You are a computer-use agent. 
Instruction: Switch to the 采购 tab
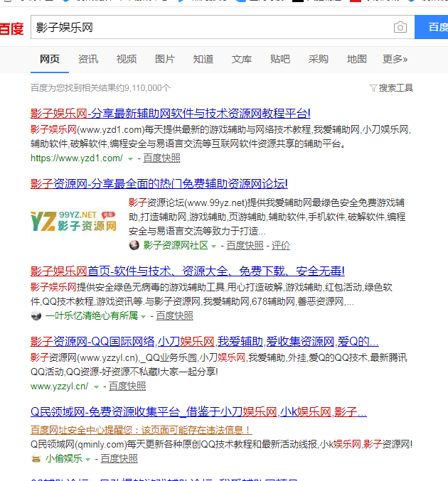319,59
